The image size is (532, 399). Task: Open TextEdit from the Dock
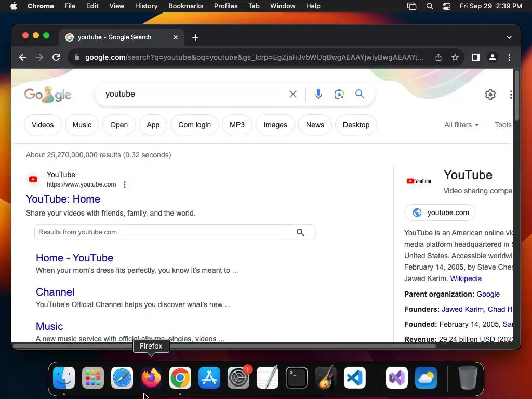(268, 378)
